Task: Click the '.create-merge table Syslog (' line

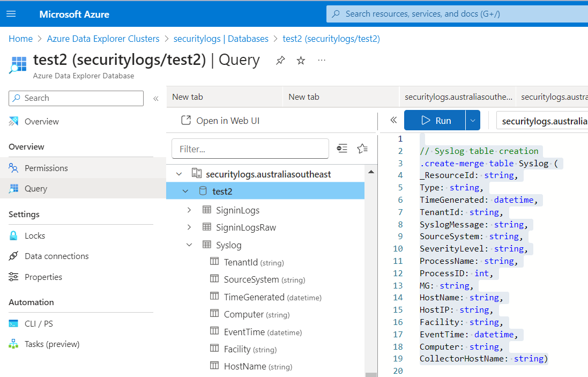Action: click(489, 163)
